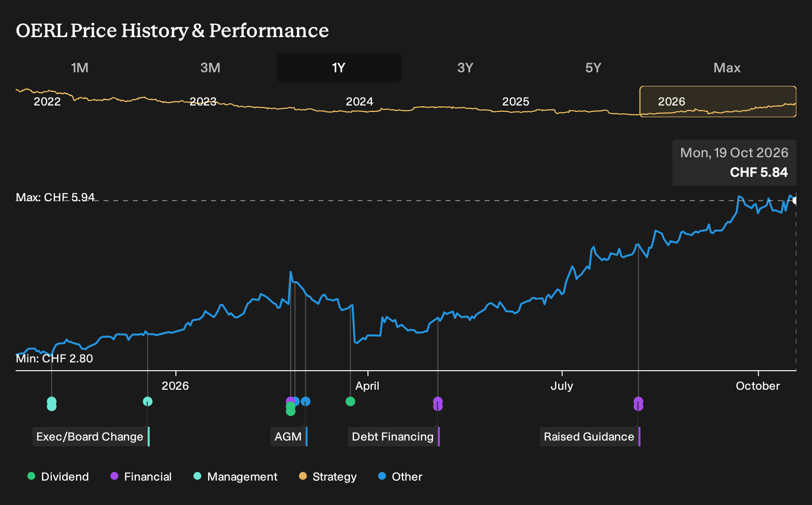Toggle the Other legend filter
812x505 pixels.
(x=400, y=477)
